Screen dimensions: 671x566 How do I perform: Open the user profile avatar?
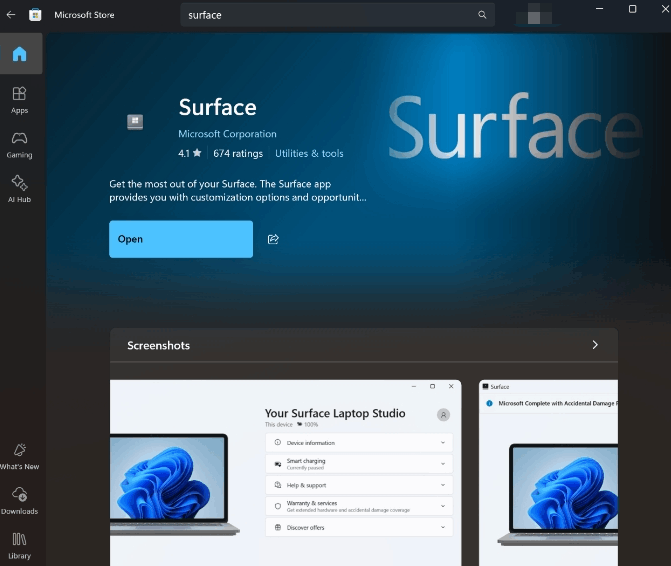534,15
